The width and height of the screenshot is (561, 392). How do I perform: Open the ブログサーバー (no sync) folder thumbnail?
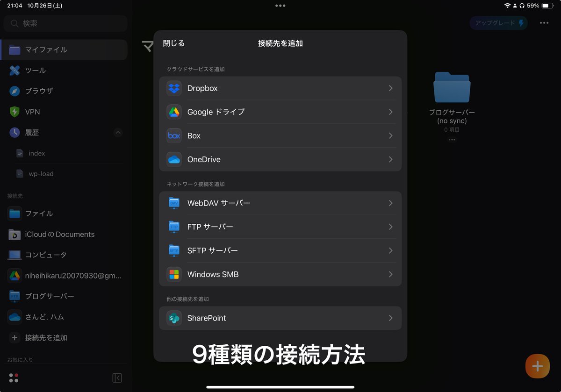(452, 87)
